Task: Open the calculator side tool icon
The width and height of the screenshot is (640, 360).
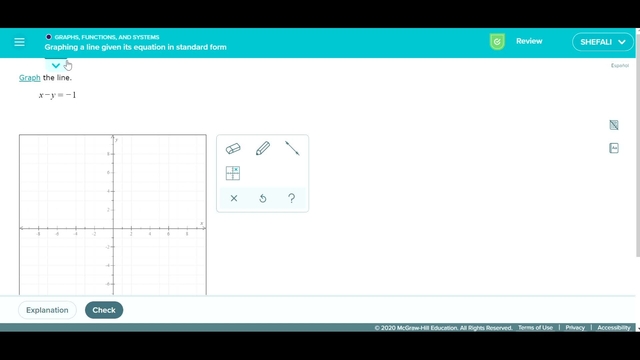Action: [614, 125]
